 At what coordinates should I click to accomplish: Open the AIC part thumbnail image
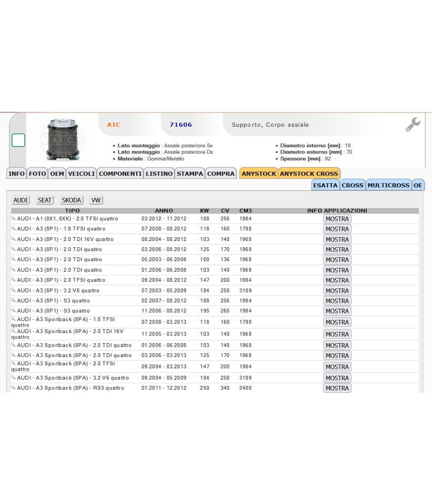click(x=62, y=139)
